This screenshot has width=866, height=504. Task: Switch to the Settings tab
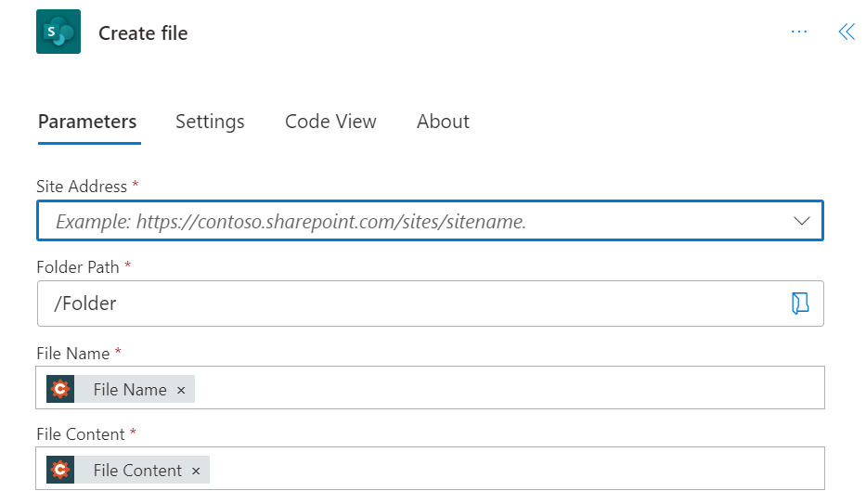click(210, 122)
